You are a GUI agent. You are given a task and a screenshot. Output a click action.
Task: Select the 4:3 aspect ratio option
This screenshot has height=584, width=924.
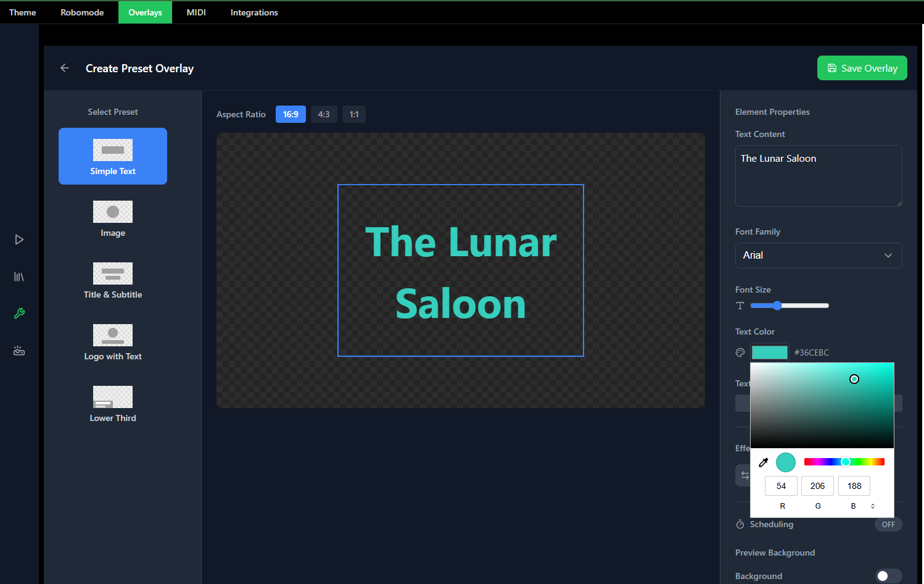pyautogui.click(x=324, y=114)
